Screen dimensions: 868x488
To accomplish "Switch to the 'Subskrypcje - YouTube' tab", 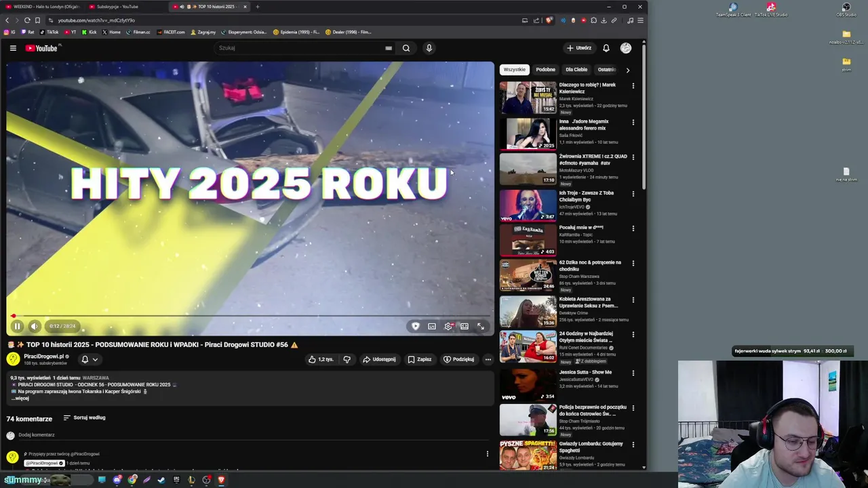I will click(x=125, y=7).
